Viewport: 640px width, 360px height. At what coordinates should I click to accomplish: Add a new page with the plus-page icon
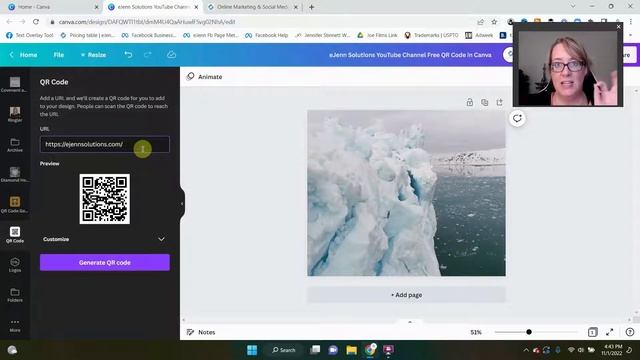tap(500, 102)
